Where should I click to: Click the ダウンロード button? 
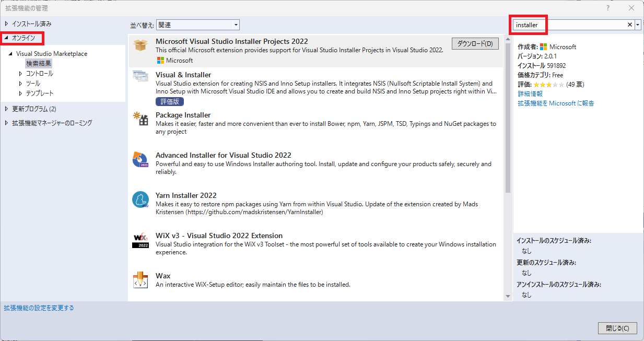click(474, 43)
